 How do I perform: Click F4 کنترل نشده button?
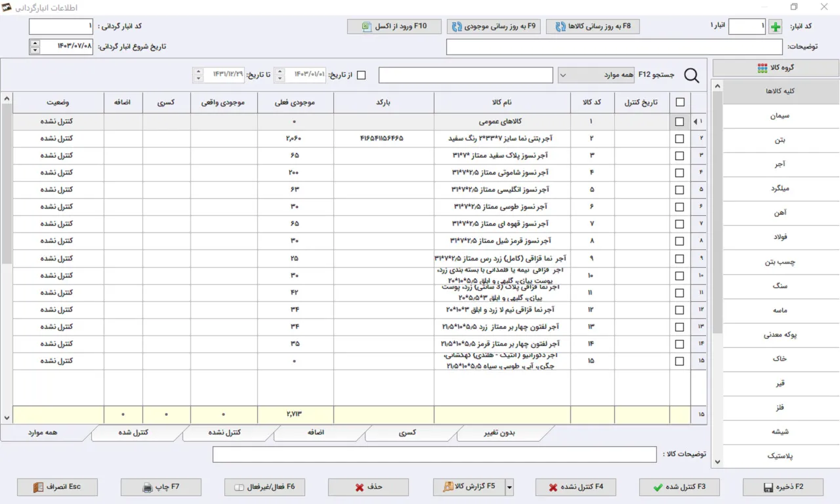[x=576, y=487]
